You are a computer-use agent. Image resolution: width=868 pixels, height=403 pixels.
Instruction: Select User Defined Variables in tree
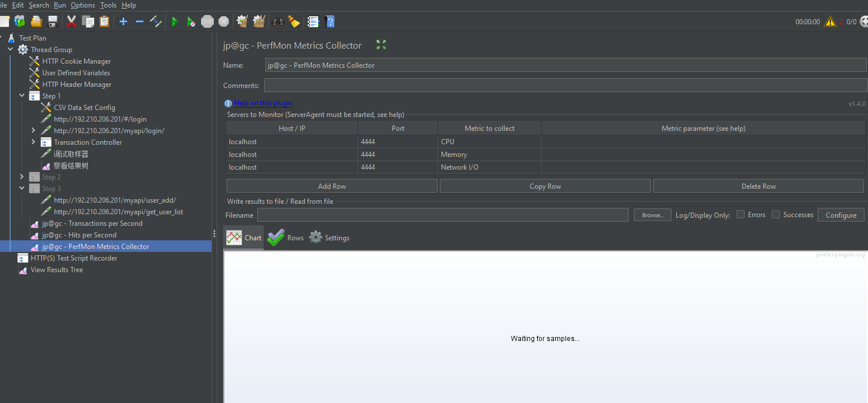click(x=76, y=72)
